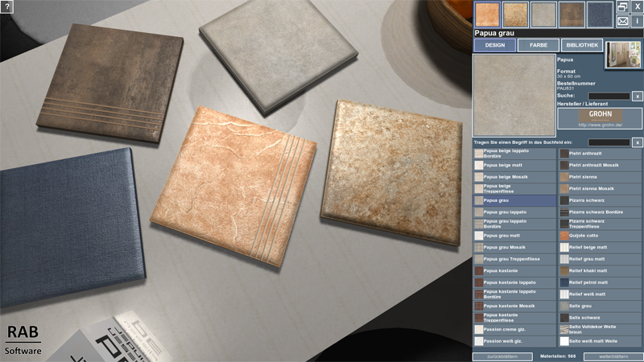Switch to the BIBLIOTHEK tab
Screen dimensions: 644x362
(582, 45)
